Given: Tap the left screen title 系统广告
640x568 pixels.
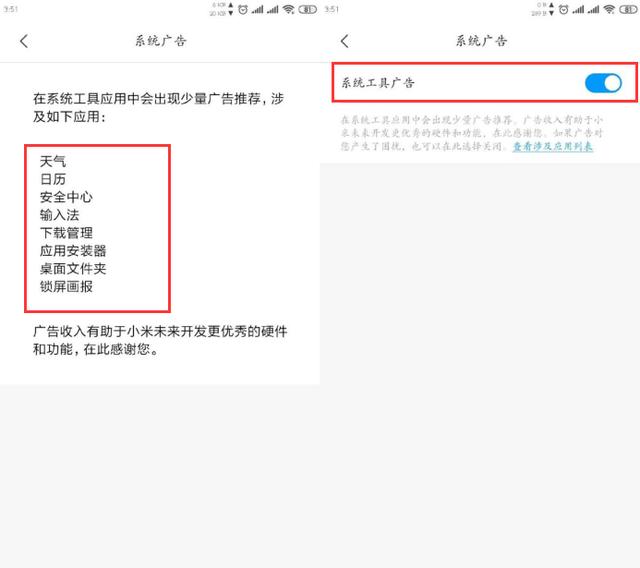Looking at the screenshot, I should click(x=161, y=41).
